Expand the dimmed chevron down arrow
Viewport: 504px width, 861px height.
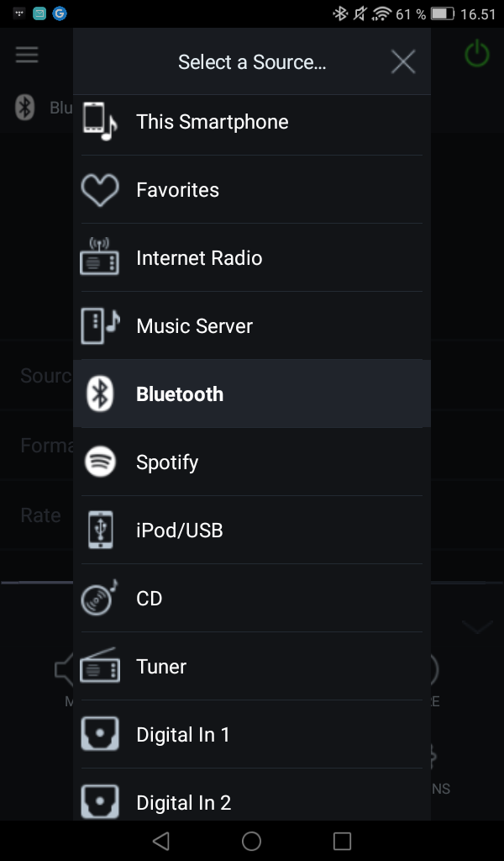click(x=477, y=628)
